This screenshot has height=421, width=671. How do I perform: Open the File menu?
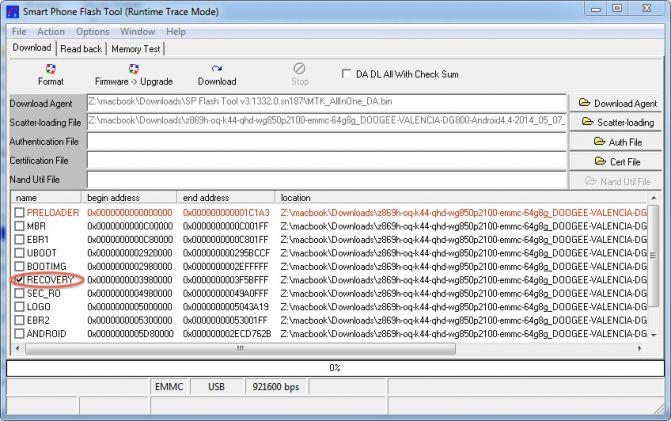19,32
